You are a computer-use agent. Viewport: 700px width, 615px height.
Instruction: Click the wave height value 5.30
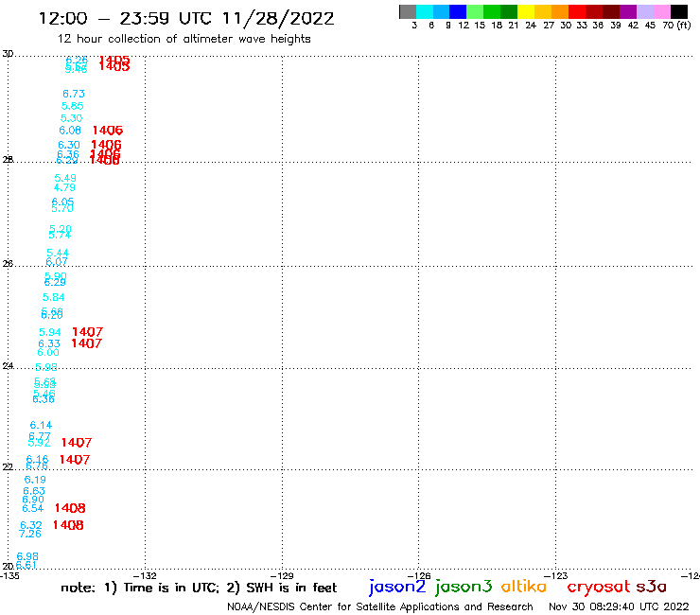tap(72, 118)
